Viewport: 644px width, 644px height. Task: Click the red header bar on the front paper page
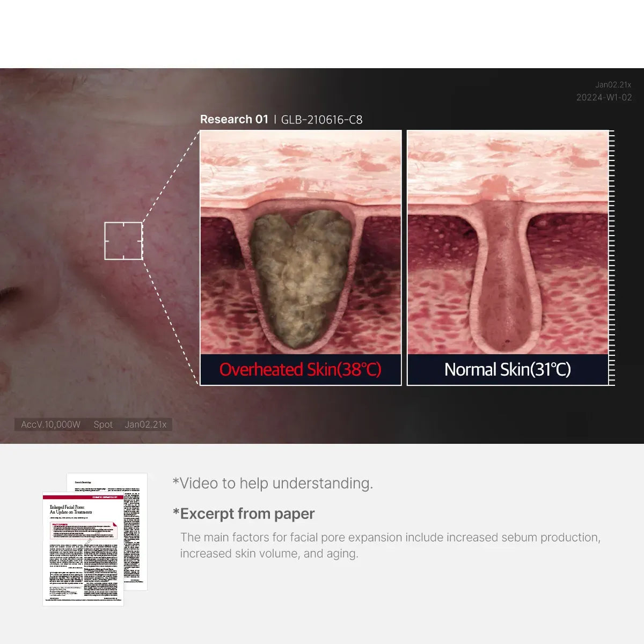pos(83,497)
